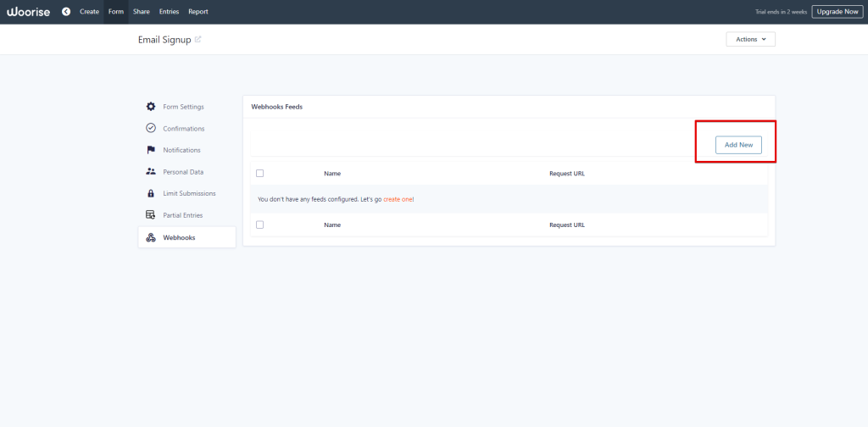The height and width of the screenshot is (427, 868).
Task: Follow the 'create one' link
Action: click(398, 199)
